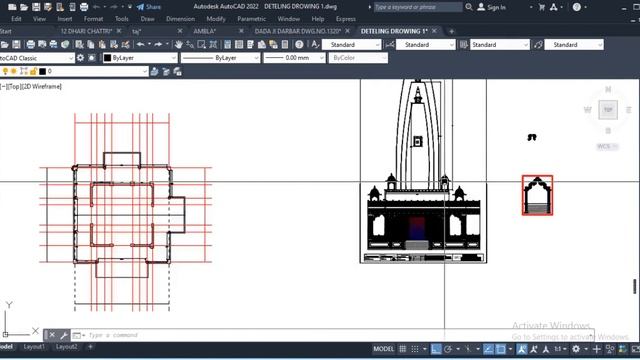Open the Multileader Style dropdown

click(x=574, y=44)
